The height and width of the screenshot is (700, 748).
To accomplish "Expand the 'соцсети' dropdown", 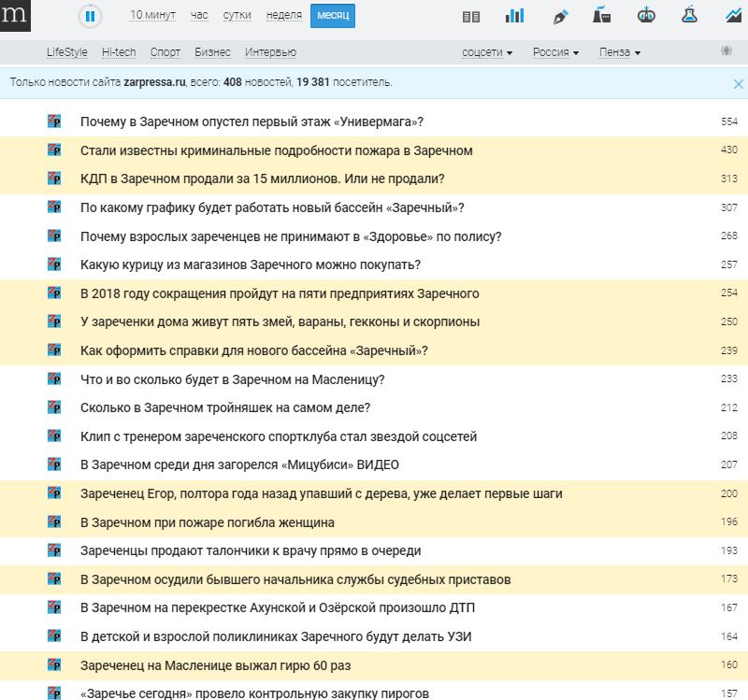I will point(487,52).
